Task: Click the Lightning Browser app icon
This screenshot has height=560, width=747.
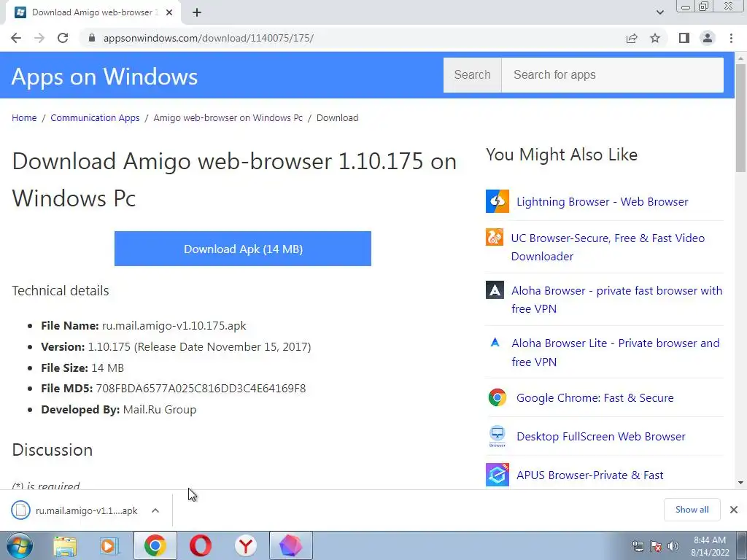Action: pos(498,201)
